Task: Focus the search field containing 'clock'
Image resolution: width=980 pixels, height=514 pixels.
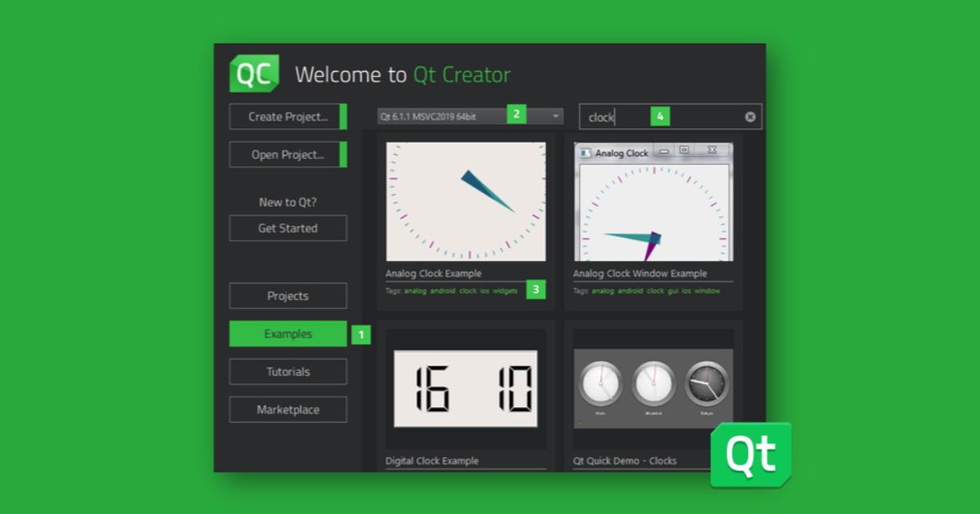Action: pyautogui.click(x=670, y=117)
